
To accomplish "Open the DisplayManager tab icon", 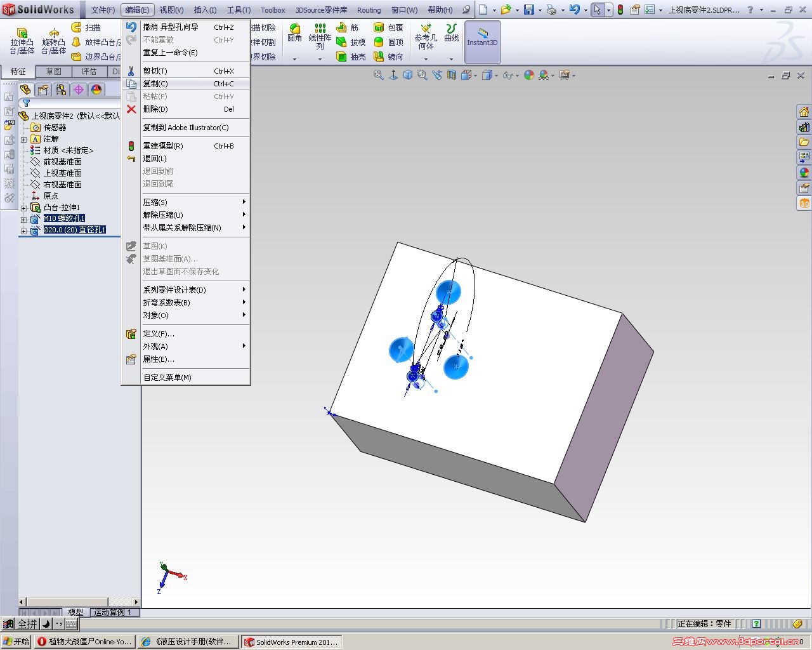I will [x=96, y=90].
